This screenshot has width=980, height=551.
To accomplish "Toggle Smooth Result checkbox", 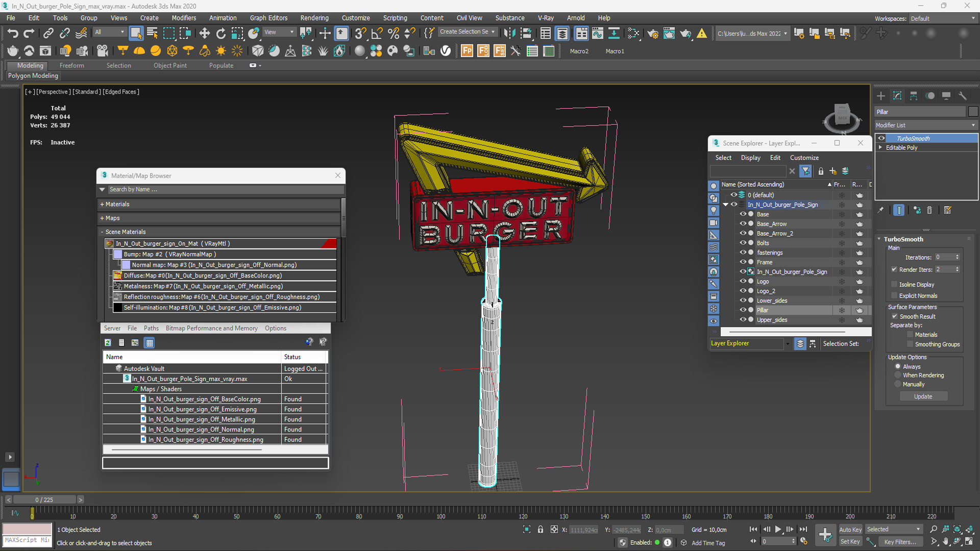I will click(895, 316).
